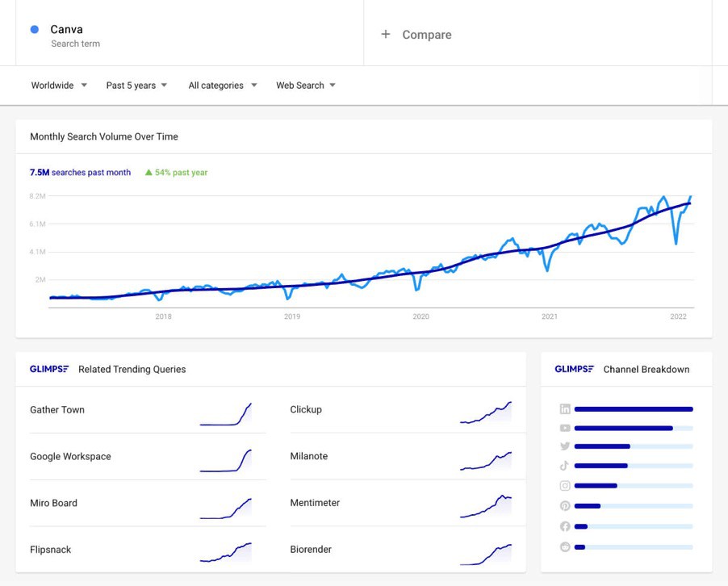The height and width of the screenshot is (586, 728).
Task: Click the Reddit channel icon
Action: click(x=565, y=546)
